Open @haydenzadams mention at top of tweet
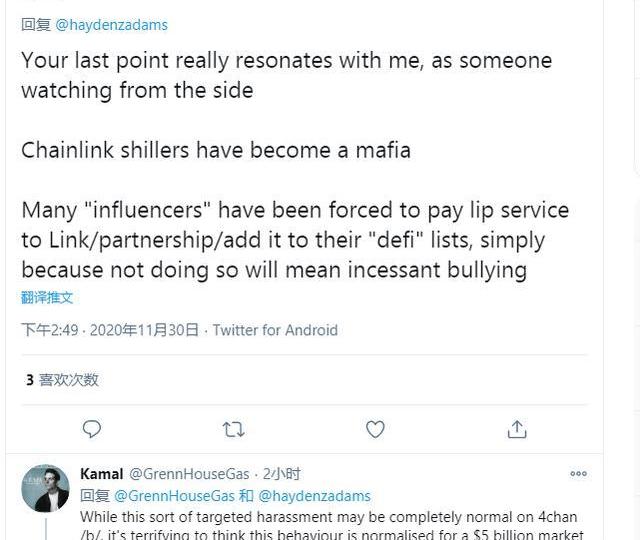 [111, 24]
